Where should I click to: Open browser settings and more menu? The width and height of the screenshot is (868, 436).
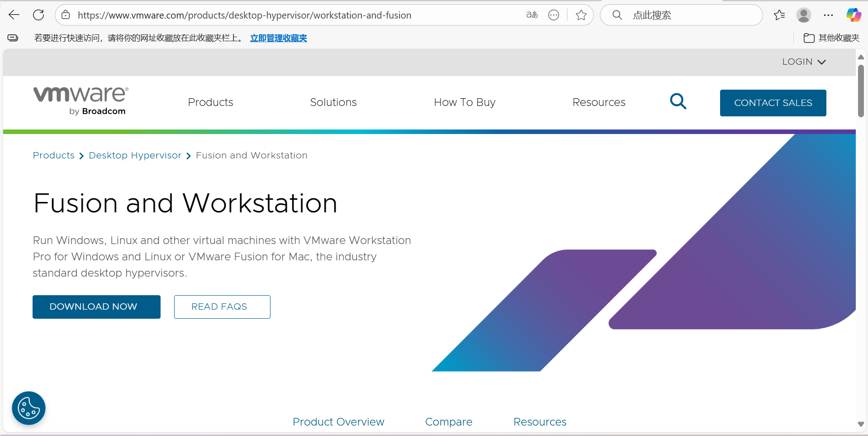[829, 15]
